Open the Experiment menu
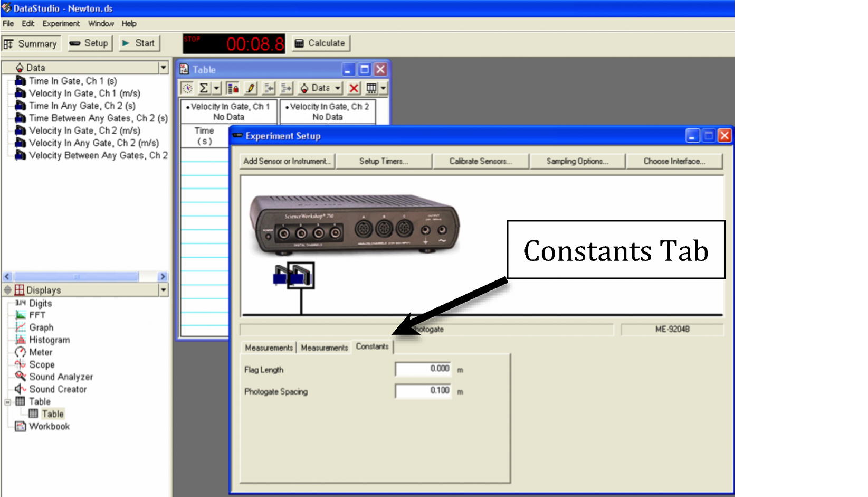 61,24
